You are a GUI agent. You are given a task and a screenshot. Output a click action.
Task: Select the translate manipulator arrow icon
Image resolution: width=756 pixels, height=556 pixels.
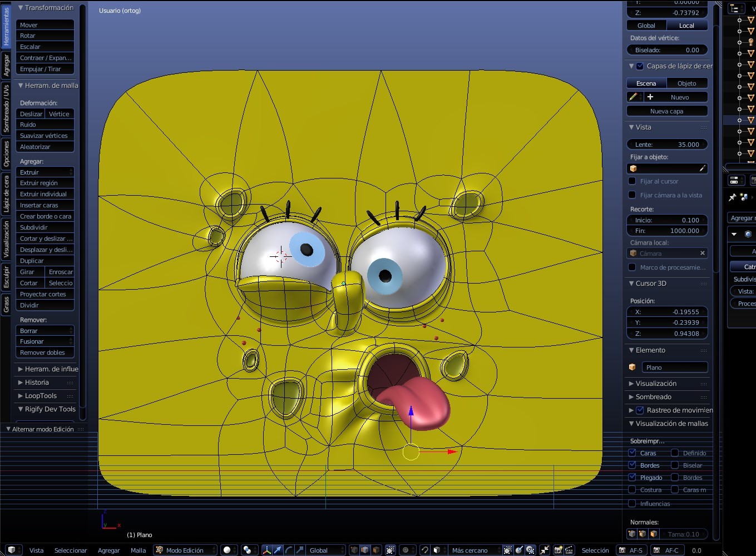tap(278, 550)
